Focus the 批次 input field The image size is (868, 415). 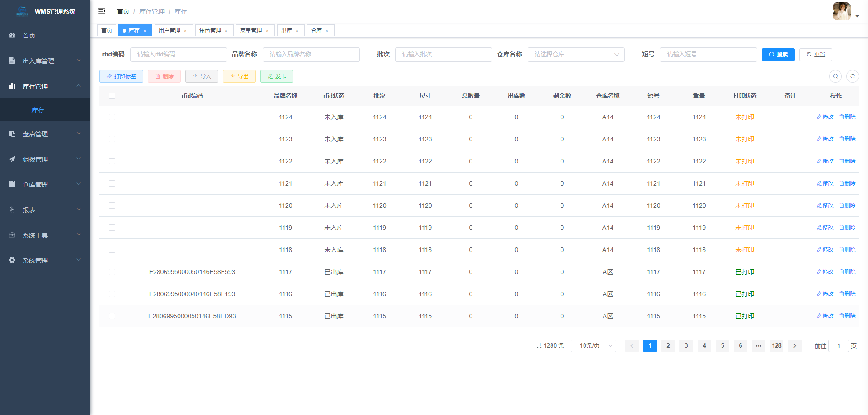443,55
